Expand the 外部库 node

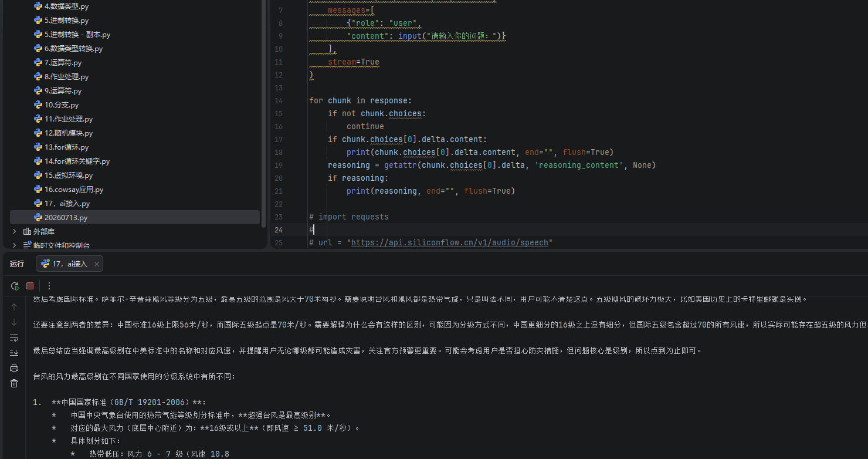tap(15, 231)
